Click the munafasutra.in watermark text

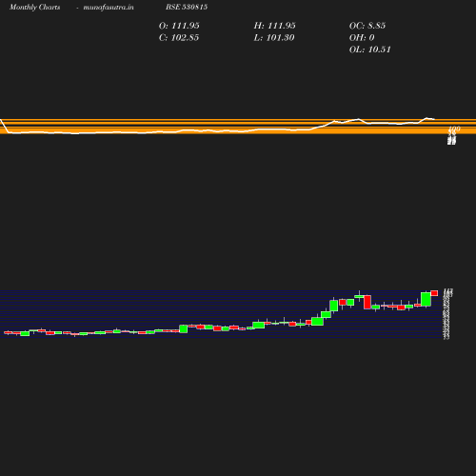coord(109,7)
